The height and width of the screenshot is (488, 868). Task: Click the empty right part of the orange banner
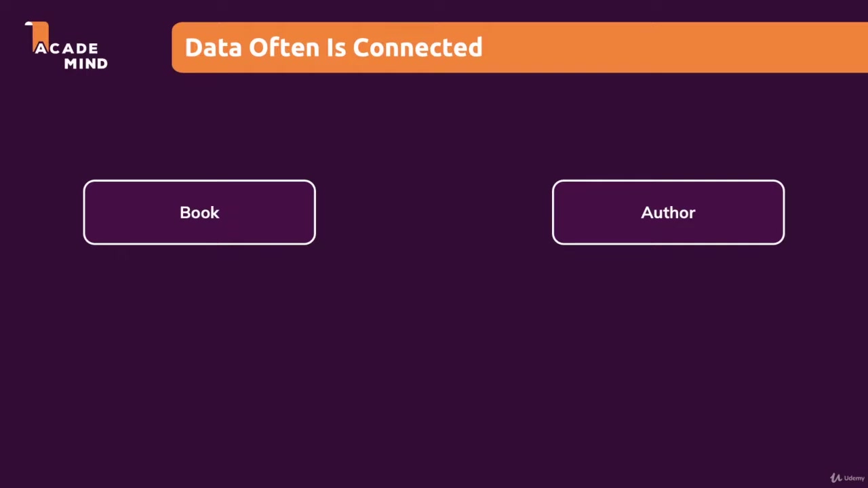(x=678, y=47)
